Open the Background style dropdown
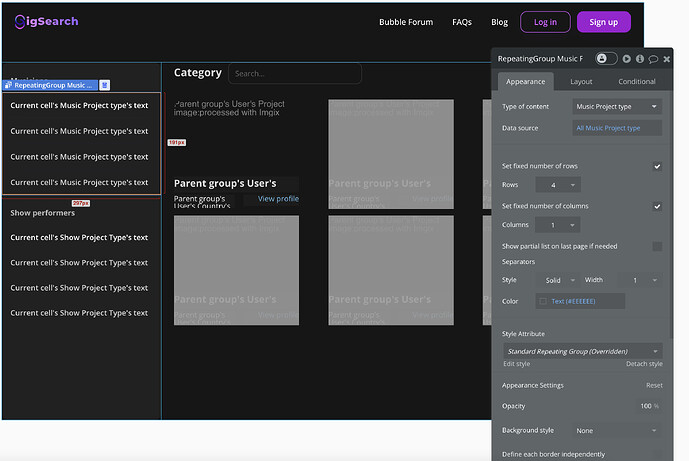 pyautogui.click(x=617, y=431)
